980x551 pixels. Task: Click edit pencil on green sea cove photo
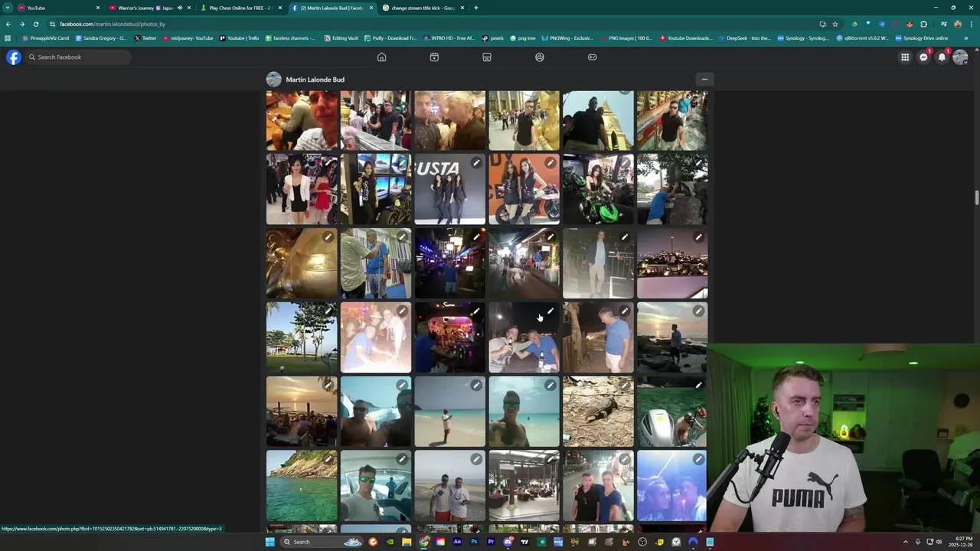(x=328, y=459)
